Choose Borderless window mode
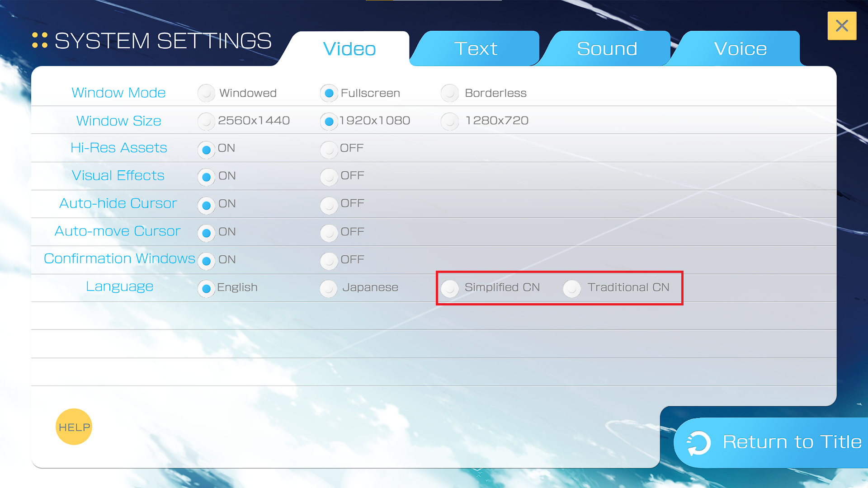Image resolution: width=868 pixels, height=488 pixels. [x=450, y=93]
